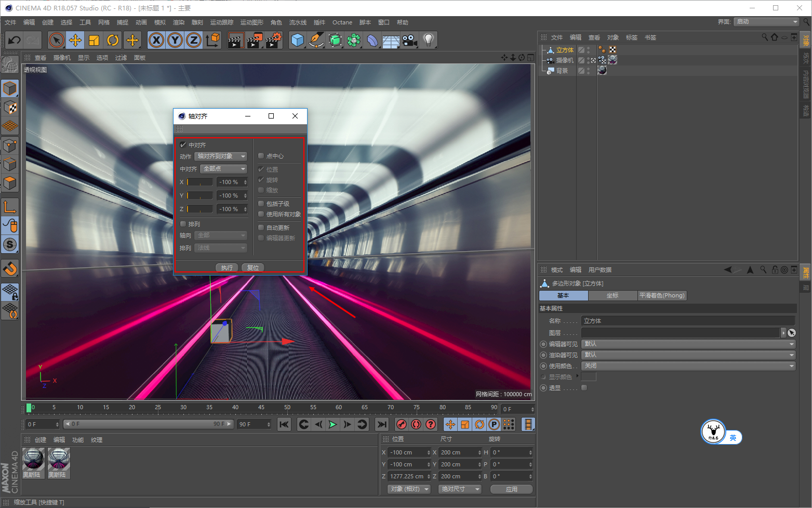Viewport: 812px width, 508px height.
Task: Click the X axis percentage slider
Action: (200, 182)
